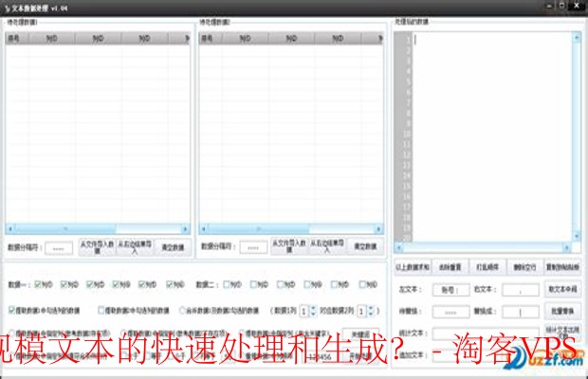Uncheck the third column checkbox in 数据一 row
The width and height of the screenshot is (588, 379).
click(x=90, y=284)
